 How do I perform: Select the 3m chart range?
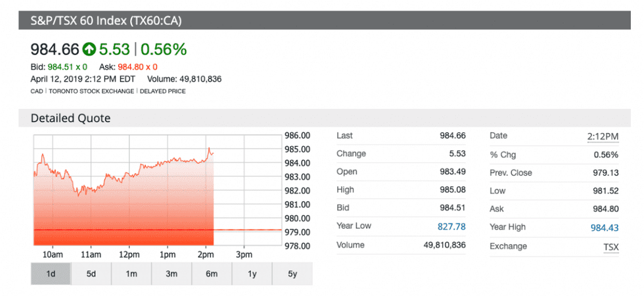[x=171, y=274]
